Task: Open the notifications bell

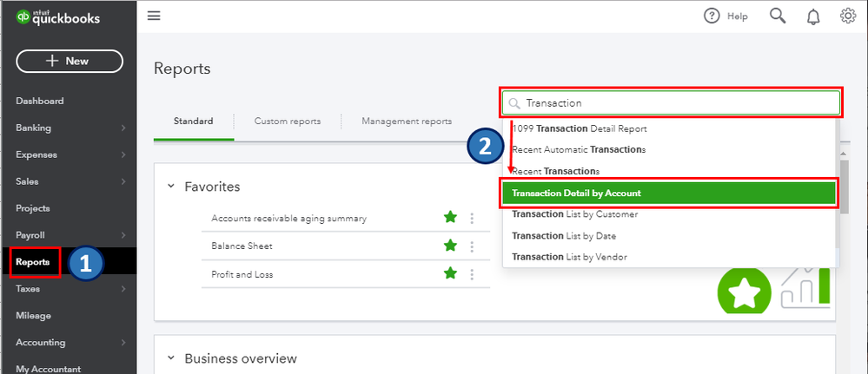Action: (x=813, y=16)
